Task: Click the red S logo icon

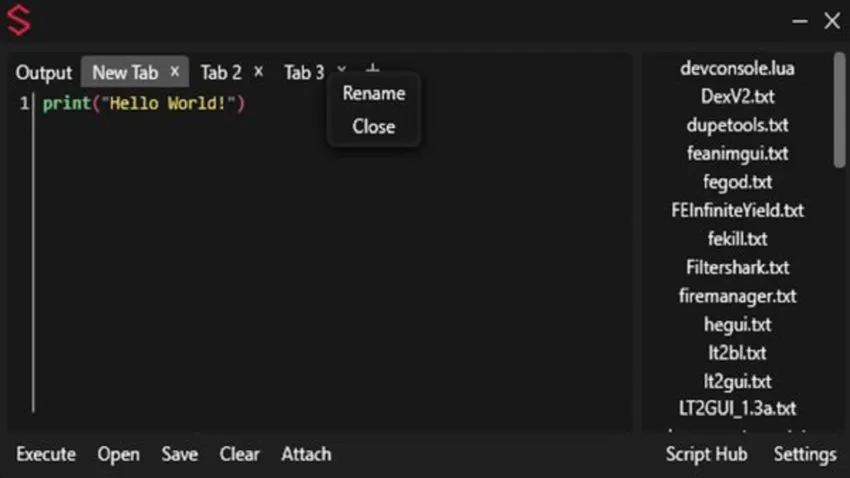Action: click(19, 20)
